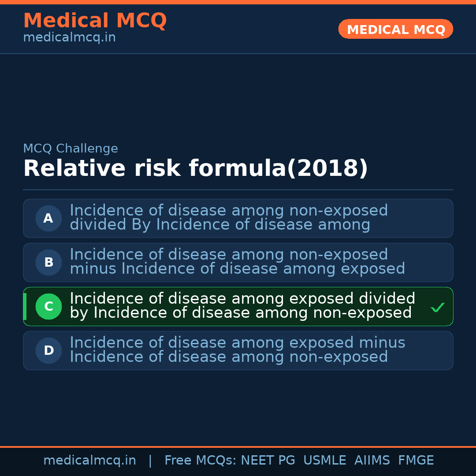Screen dimensions: 476x476
Task: Open the medicalmcq.in link under the header title
Action: pyautogui.click(x=69, y=37)
